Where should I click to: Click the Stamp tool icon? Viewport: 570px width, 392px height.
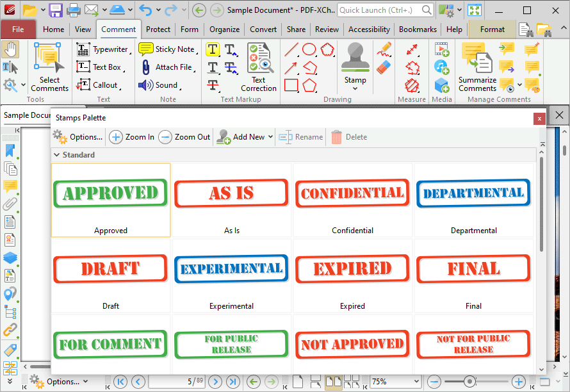[355, 58]
